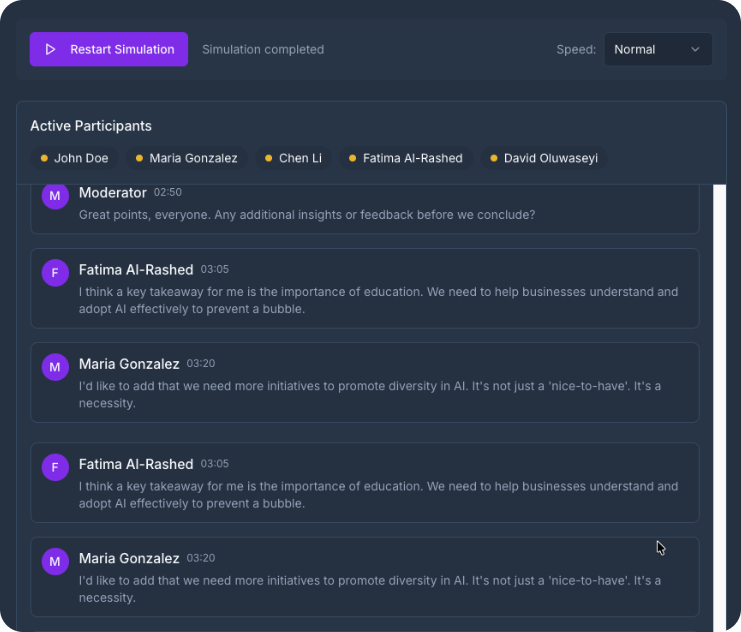Choose the Chen Li participant chip
Screen dimensions: 741x632
point(292,158)
